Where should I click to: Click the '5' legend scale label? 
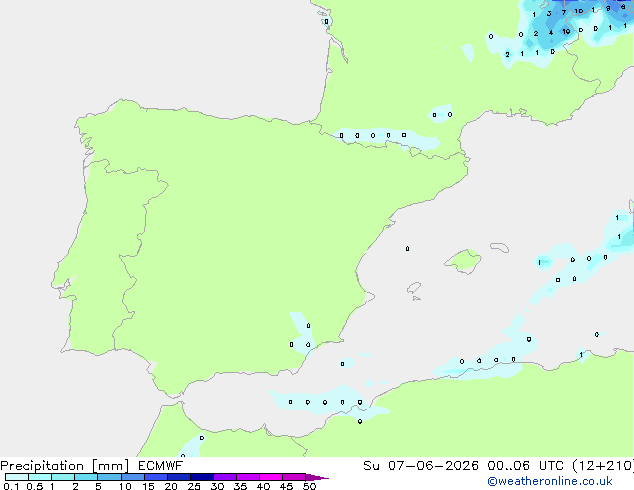(98, 486)
